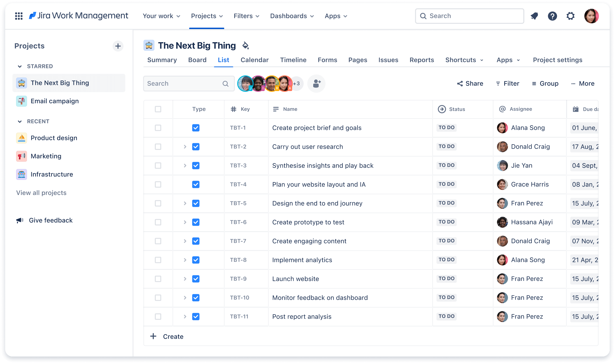This screenshot has height=364, width=615.
Task: Expand the TBT-2 row expander
Action: [x=185, y=147]
